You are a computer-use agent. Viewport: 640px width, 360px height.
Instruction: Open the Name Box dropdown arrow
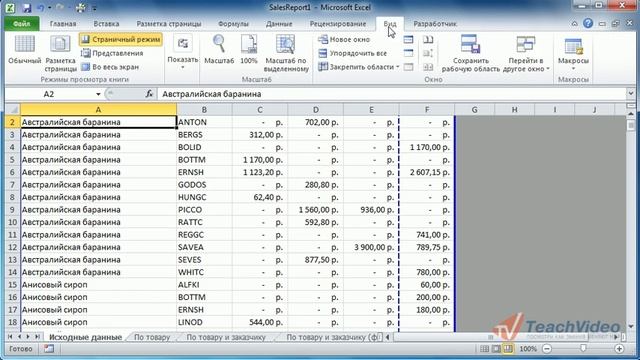click(98, 94)
